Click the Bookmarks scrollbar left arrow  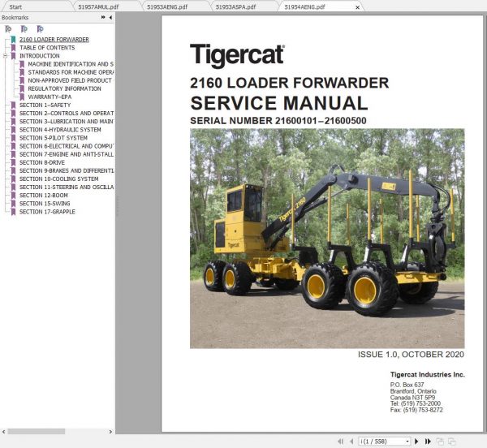pos(4,432)
